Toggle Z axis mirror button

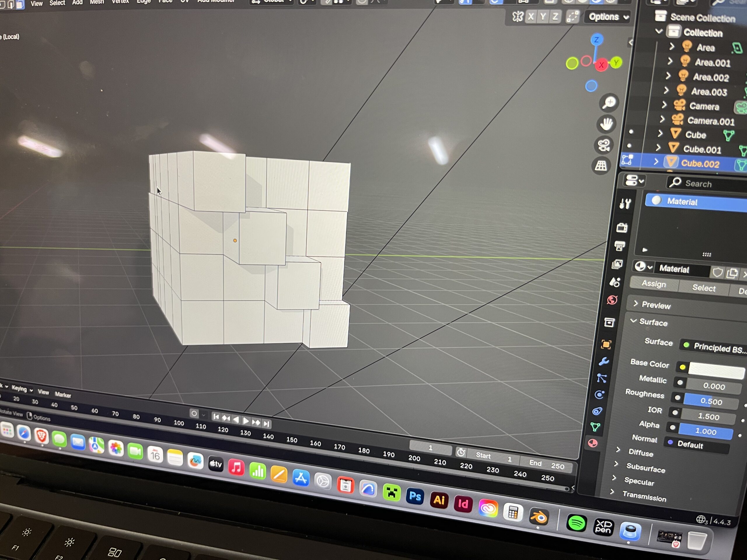(555, 17)
